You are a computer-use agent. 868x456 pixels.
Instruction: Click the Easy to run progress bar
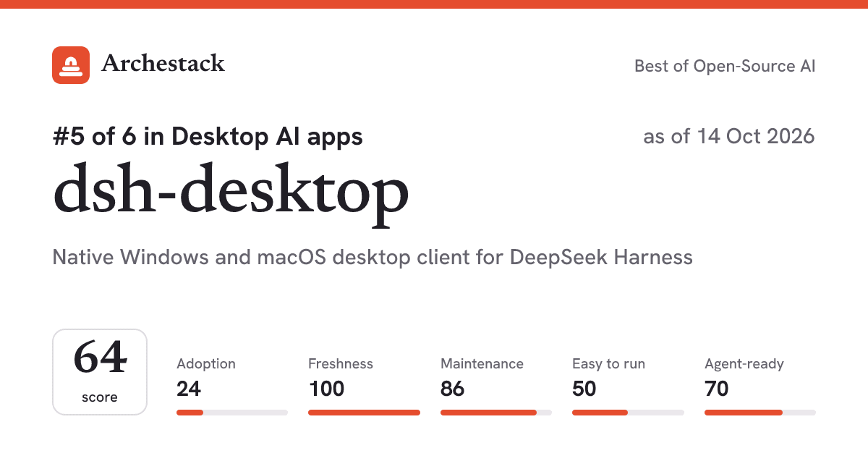[x=628, y=413]
